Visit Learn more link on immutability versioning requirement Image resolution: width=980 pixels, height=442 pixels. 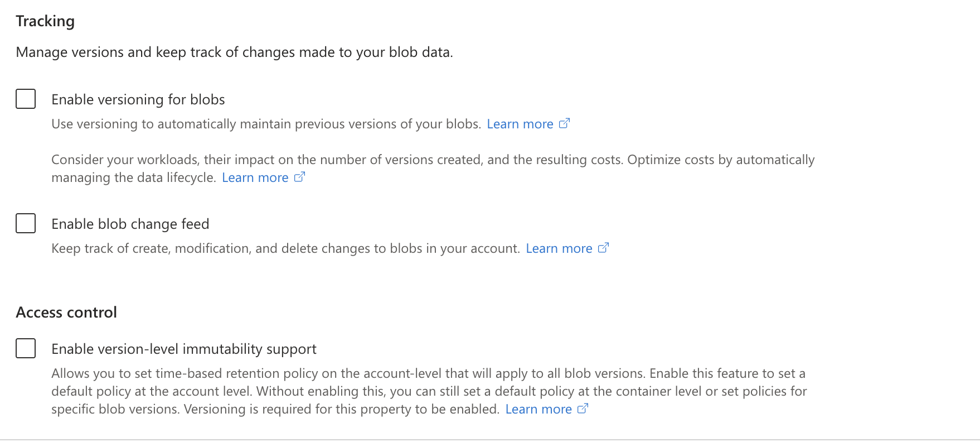tap(538, 409)
